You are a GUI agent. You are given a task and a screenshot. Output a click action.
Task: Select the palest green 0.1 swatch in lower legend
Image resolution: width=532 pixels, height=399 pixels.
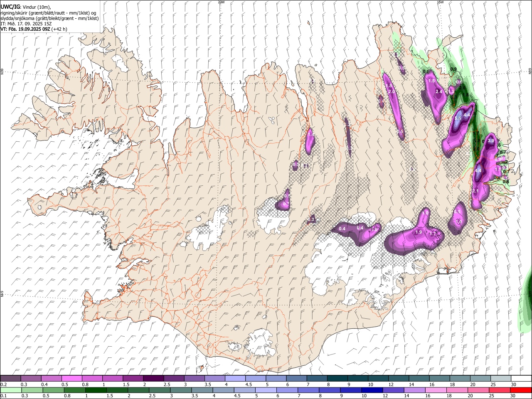[x=11, y=390]
